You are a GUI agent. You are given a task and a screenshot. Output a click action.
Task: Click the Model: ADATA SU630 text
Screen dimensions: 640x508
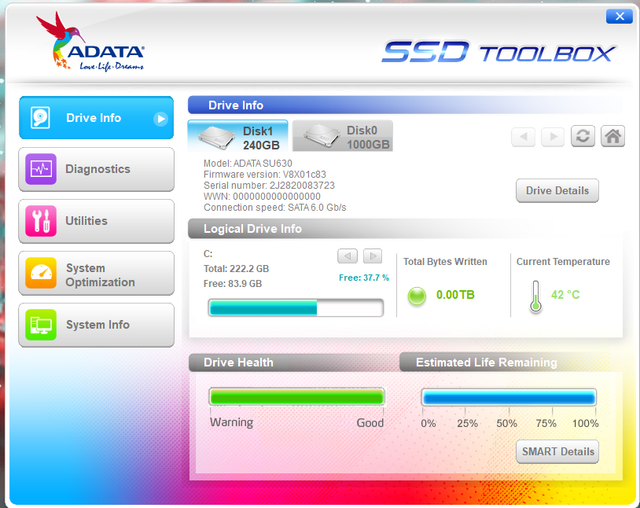(248, 164)
